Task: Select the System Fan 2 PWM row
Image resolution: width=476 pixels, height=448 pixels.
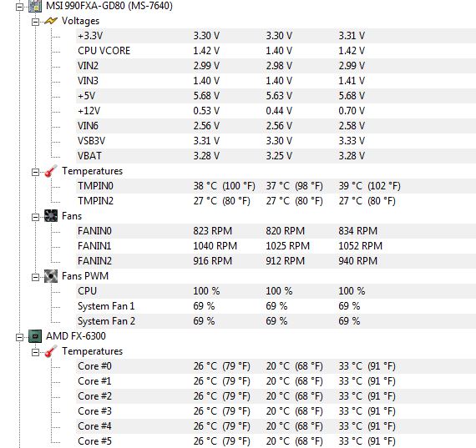Action: [x=276, y=321]
